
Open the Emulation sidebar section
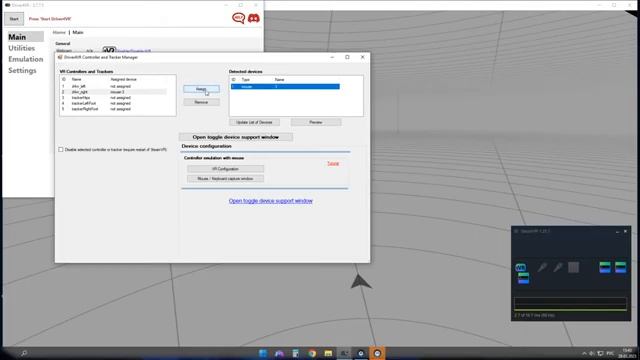pyautogui.click(x=25, y=59)
